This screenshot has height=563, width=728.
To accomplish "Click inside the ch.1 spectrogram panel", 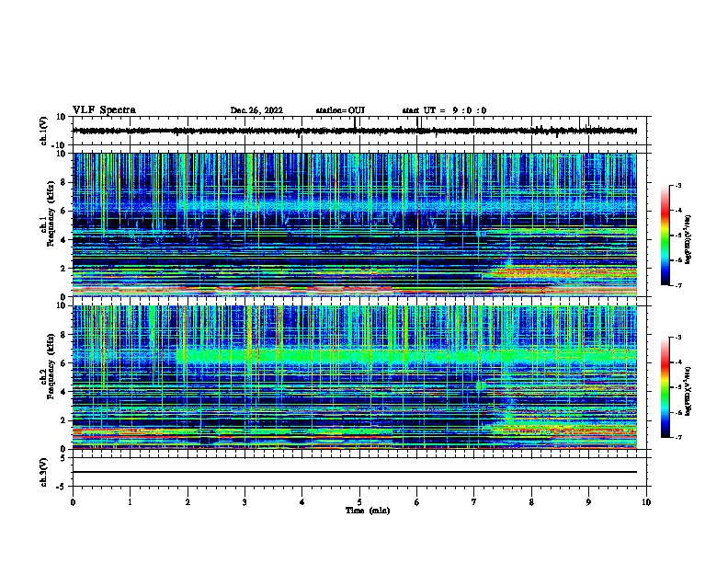I will click(355, 224).
